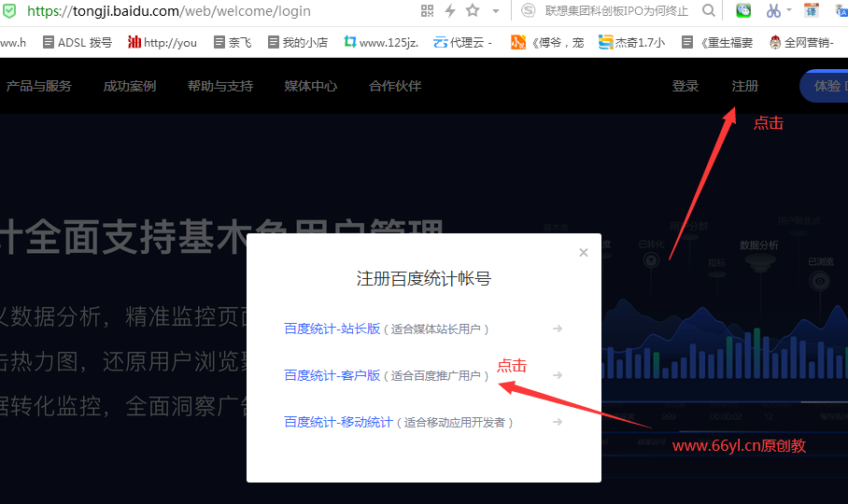Click the scissors screenshot tool icon
The width and height of the screenshot is (848, 504).
tap(773, 10)
